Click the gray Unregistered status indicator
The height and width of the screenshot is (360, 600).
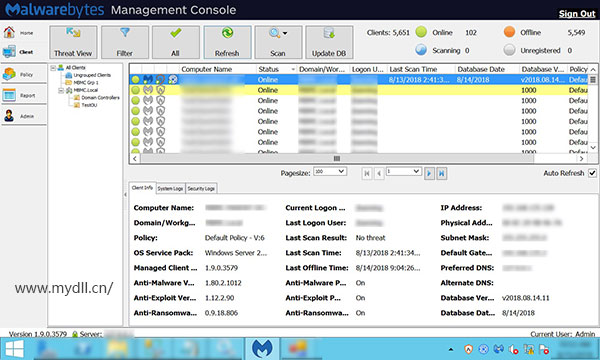coord(509,50)
